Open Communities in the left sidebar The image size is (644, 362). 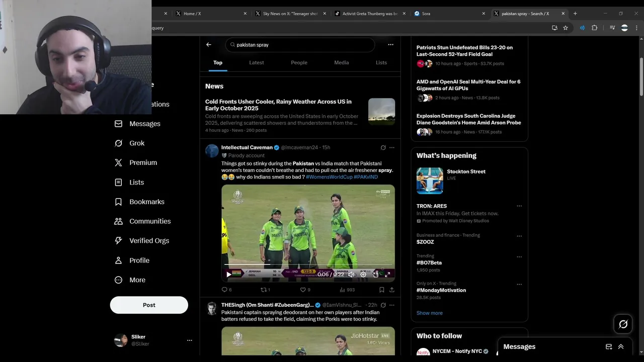(x=142, y=221)
